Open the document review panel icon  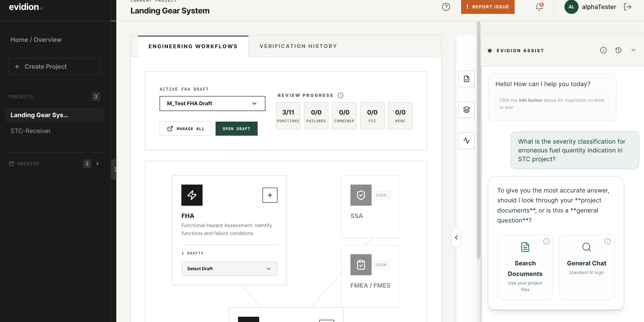tap(466, 79)
